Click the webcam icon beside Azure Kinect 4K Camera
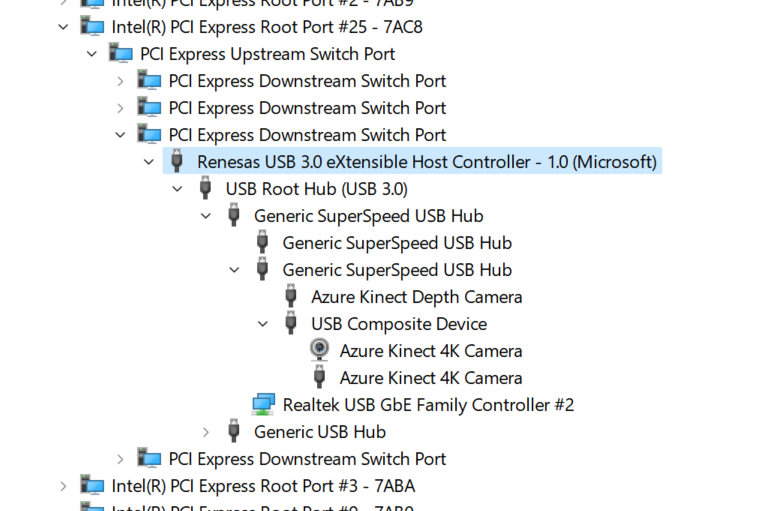775x511 pixels. (x=319, y=351)
